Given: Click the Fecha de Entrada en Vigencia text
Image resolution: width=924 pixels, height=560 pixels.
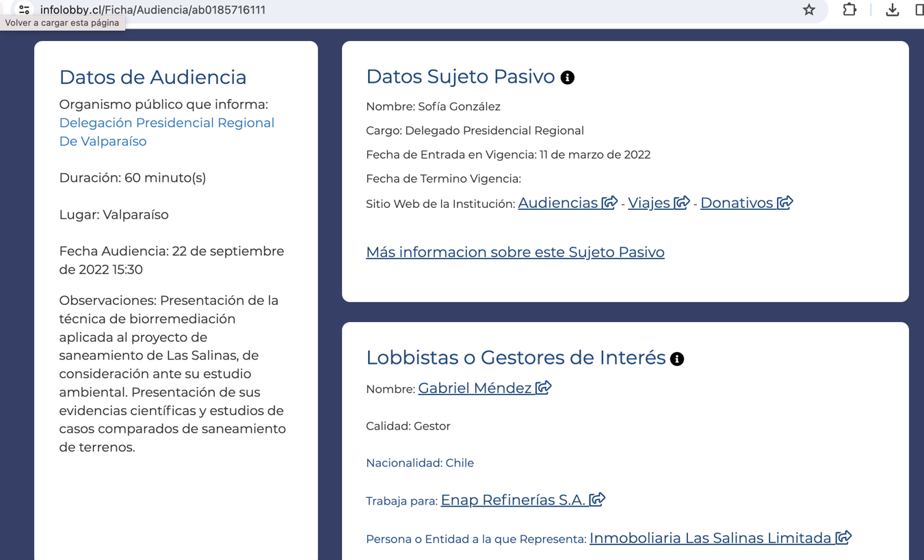Looking at the screenshot, I should (508, 155).
